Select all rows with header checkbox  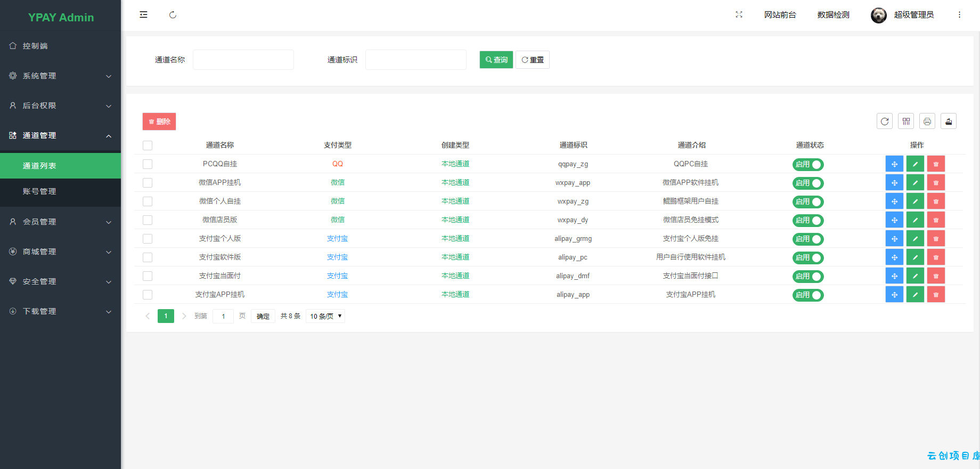148,145
